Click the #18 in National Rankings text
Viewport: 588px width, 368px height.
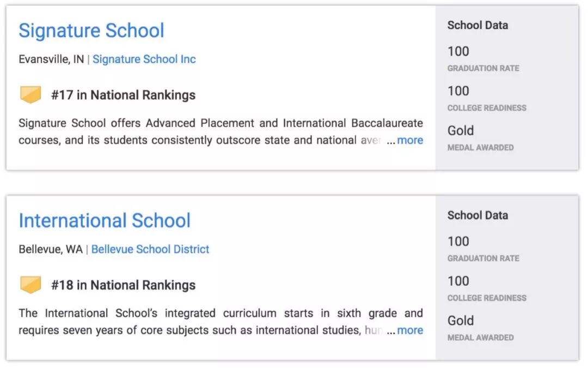click(123, 285)
